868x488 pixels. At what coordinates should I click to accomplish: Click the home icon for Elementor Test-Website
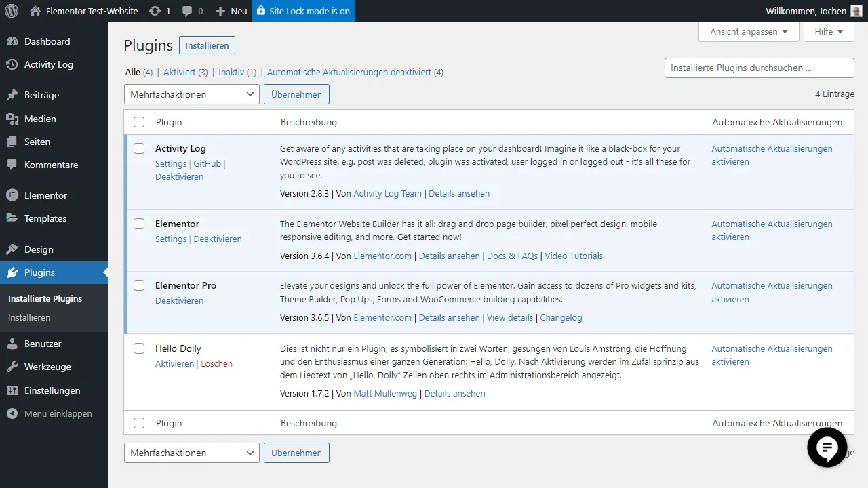click(35, 11)
